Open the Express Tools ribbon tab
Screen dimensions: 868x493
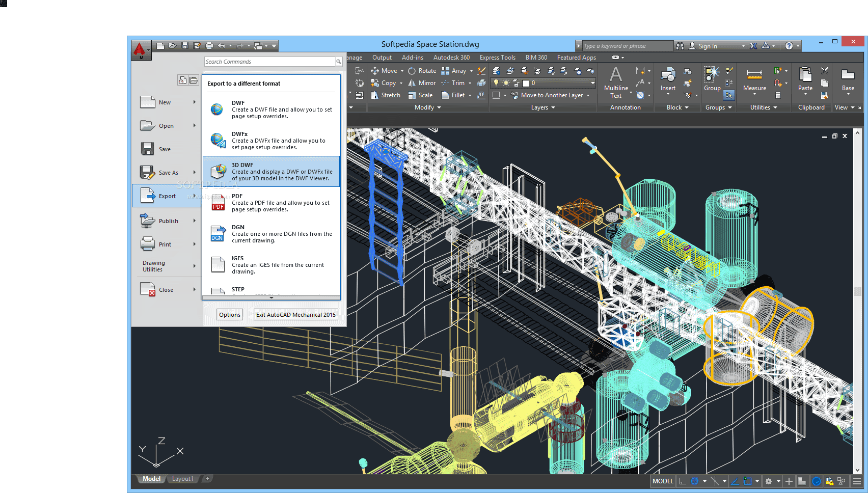(x=497, y=58)
